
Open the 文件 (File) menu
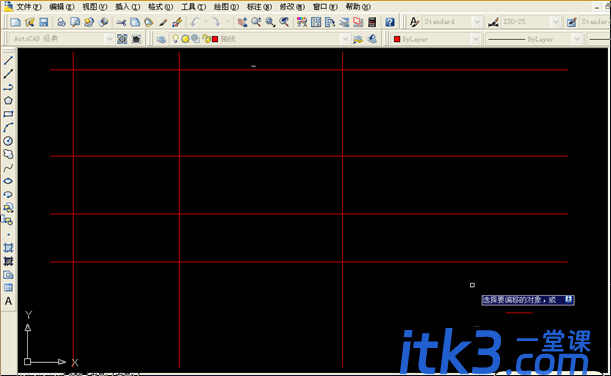[x=28, y=7]
